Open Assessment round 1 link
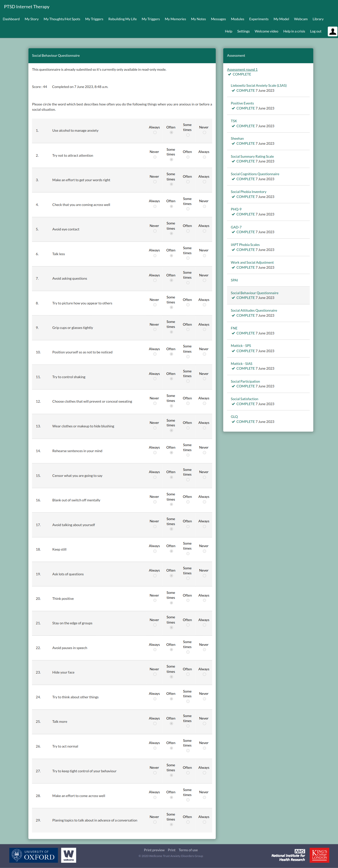Viewport: 338px width, 868px height. pos(242,69)
